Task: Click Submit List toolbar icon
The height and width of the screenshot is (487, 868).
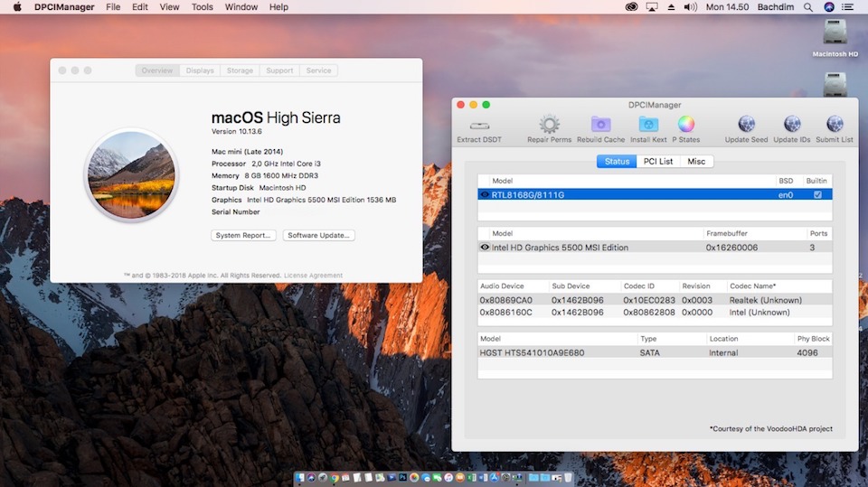Action: click(x=835, y=129)
